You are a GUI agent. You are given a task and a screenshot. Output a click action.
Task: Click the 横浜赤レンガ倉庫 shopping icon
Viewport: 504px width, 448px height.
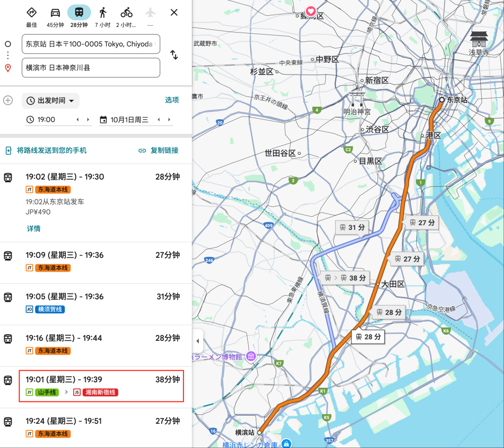[287, 444]
